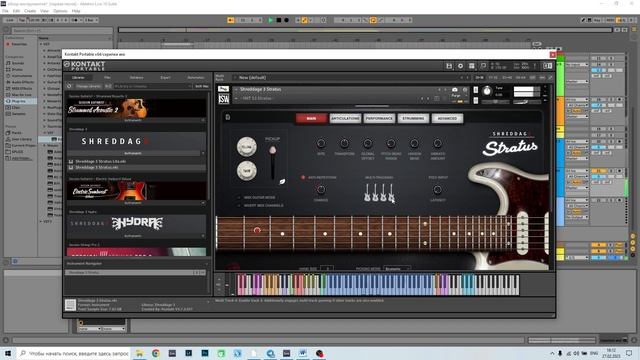Switch to the STRUMMING tab
640x360 pixels.
pyautogui.click(x=413, y=118)
